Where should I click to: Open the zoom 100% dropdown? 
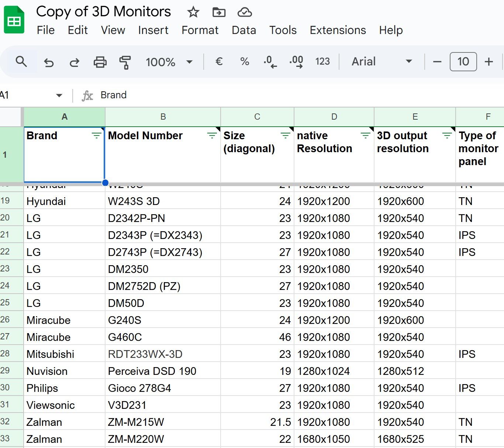tap(169, 62)
